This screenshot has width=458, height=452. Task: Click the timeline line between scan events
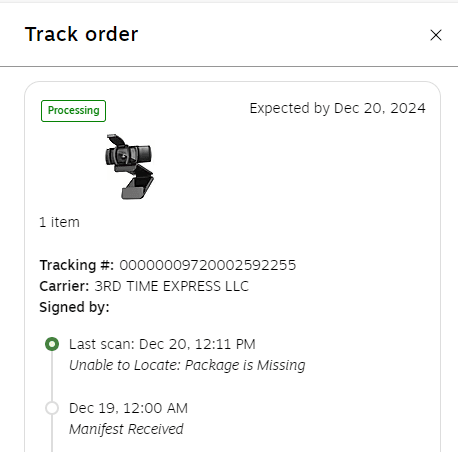52,376
